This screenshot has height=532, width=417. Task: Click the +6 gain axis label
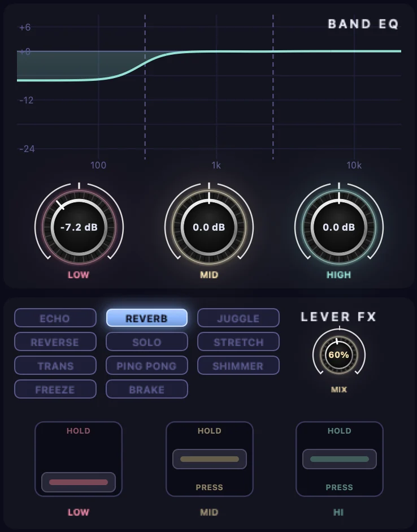click(25, 28)
